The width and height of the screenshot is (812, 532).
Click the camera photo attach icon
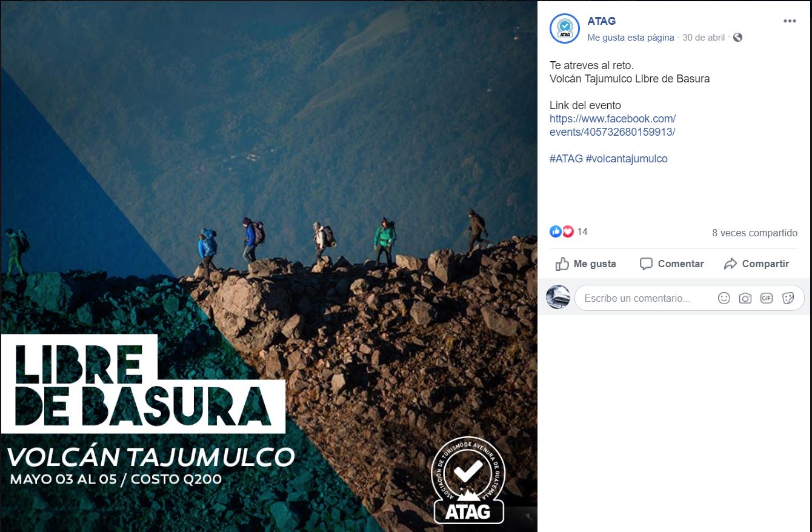pyautogui.click(x=745, y=298)
